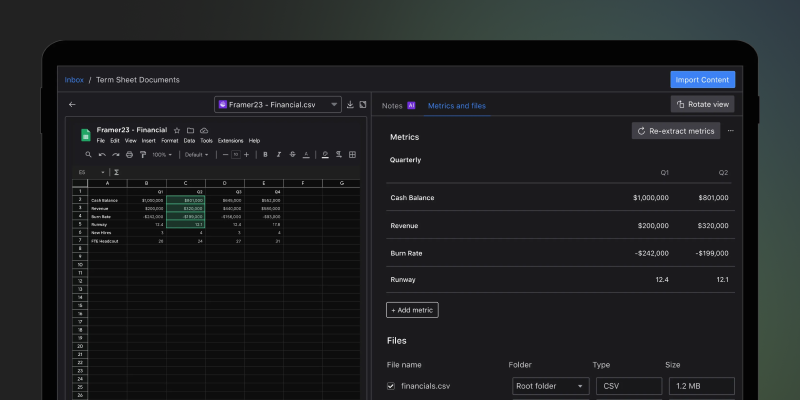This screenshot has width=800, height=400.
Task: Click the font size input field
Action: click(x=236, y=155)
